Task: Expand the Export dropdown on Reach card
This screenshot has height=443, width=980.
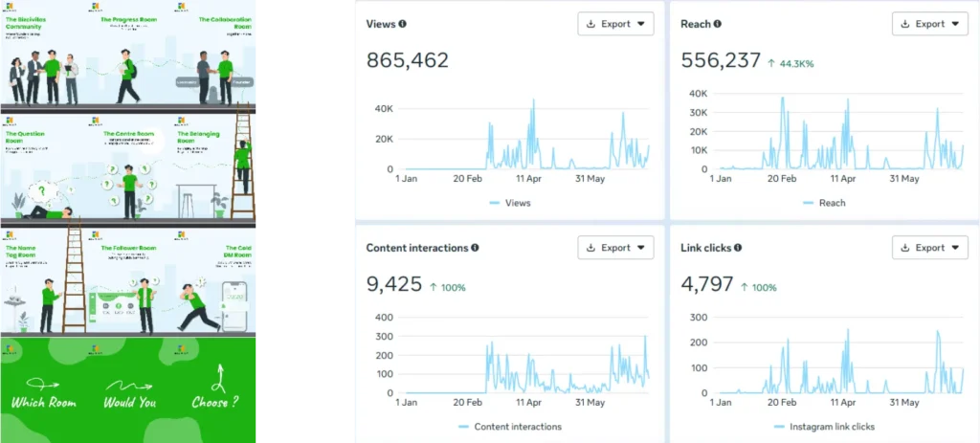Action: 929,24
